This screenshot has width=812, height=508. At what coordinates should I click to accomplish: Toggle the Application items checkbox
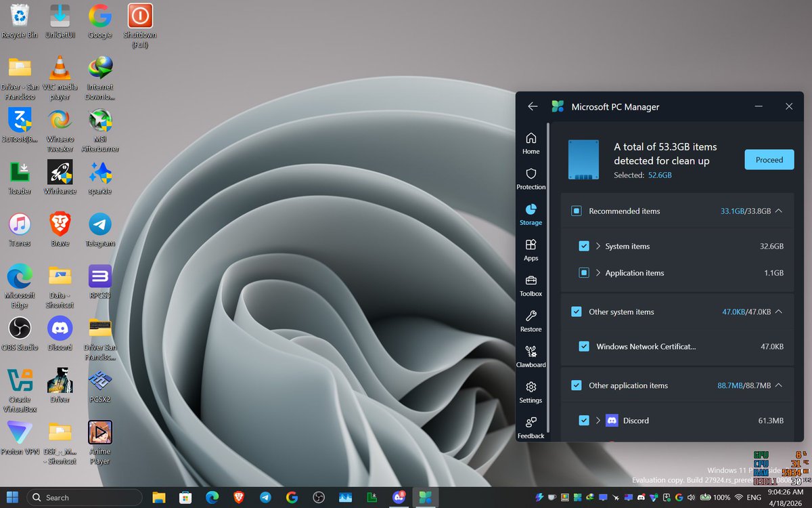(584, 273)
